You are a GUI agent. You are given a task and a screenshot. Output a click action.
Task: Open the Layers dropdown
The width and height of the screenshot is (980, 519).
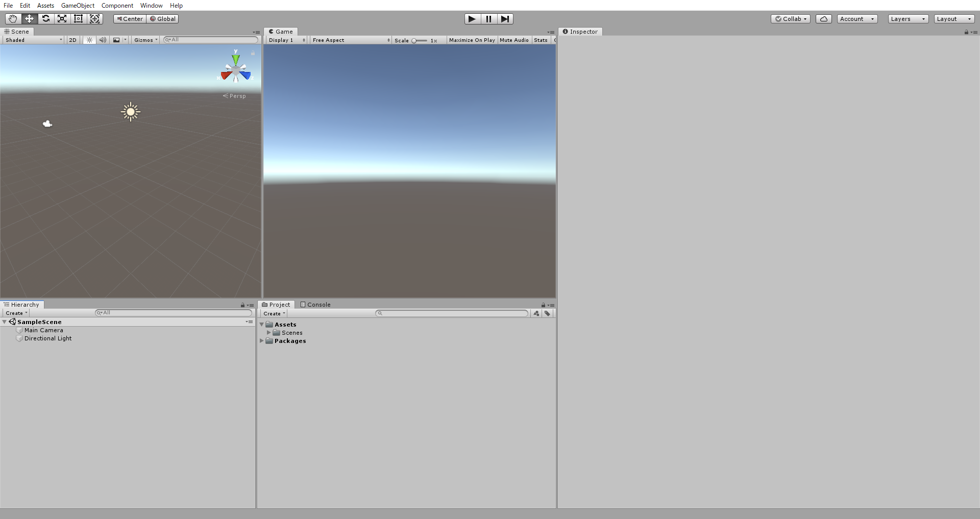pos(909,19)
